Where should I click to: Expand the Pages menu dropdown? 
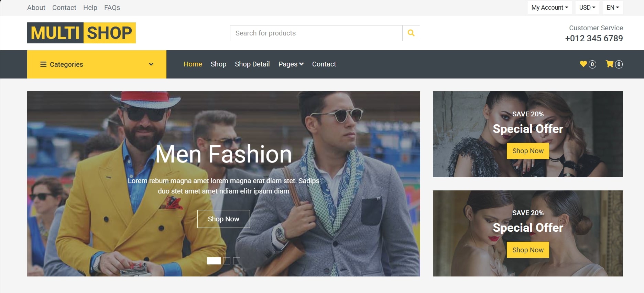coord(291,64)
